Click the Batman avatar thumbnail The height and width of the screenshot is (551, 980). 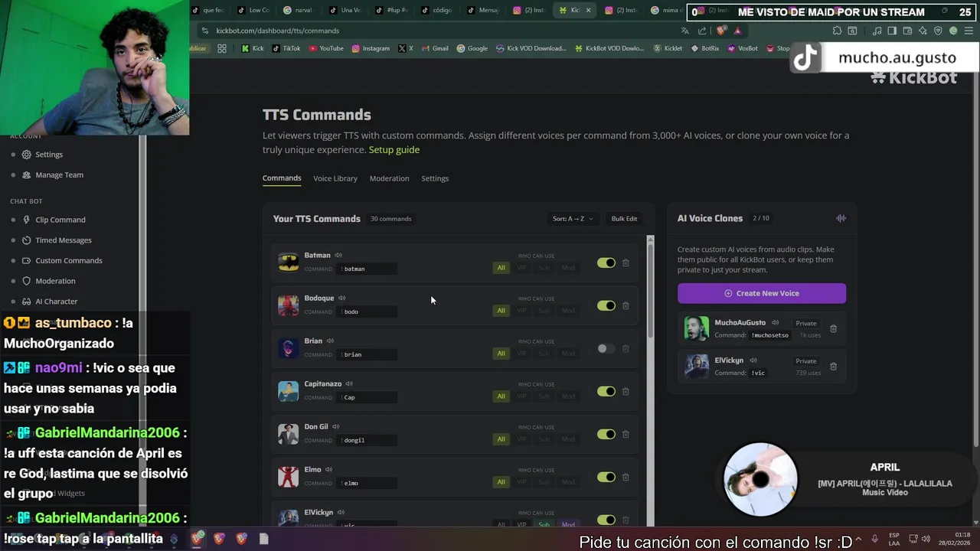288,262
